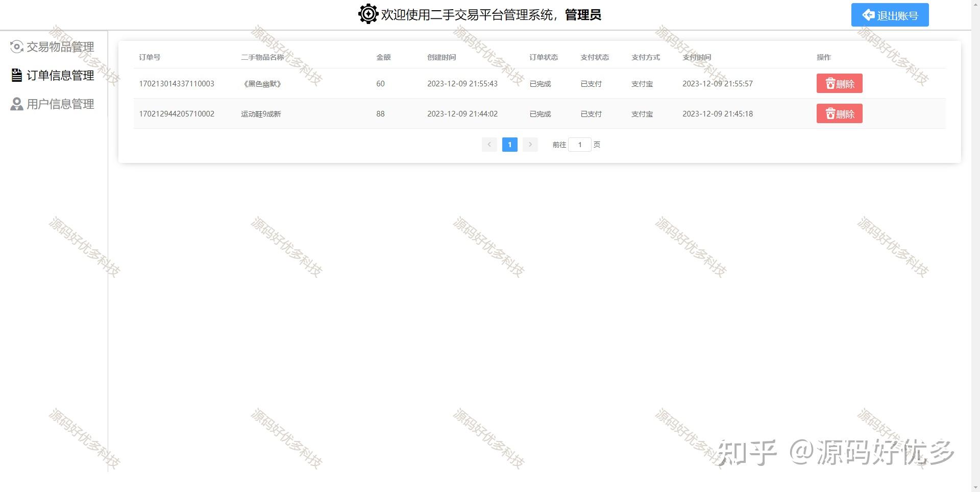Screen dimensions: 980x492
Task: Select the 用户信息管理 user icon
Action: click(x=17, y=104)
